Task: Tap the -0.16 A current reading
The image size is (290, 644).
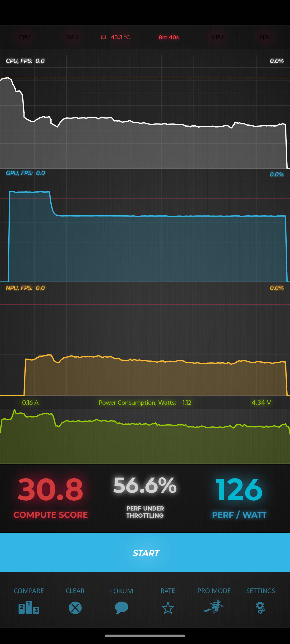Action: point(29,402)
